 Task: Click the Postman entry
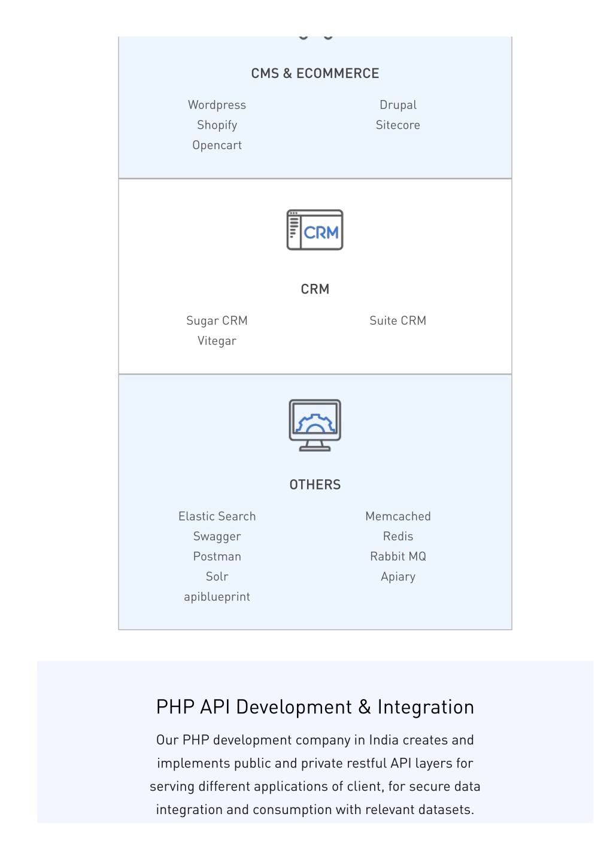point(217,557)
